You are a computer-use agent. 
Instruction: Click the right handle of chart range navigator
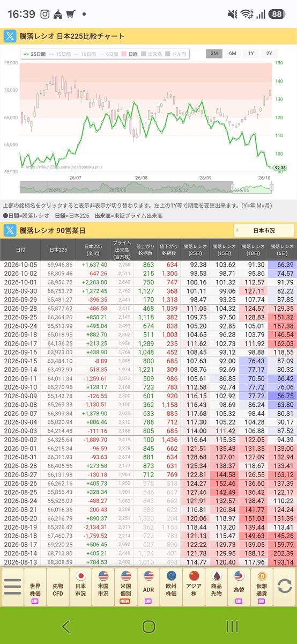[x=271, y=187]
